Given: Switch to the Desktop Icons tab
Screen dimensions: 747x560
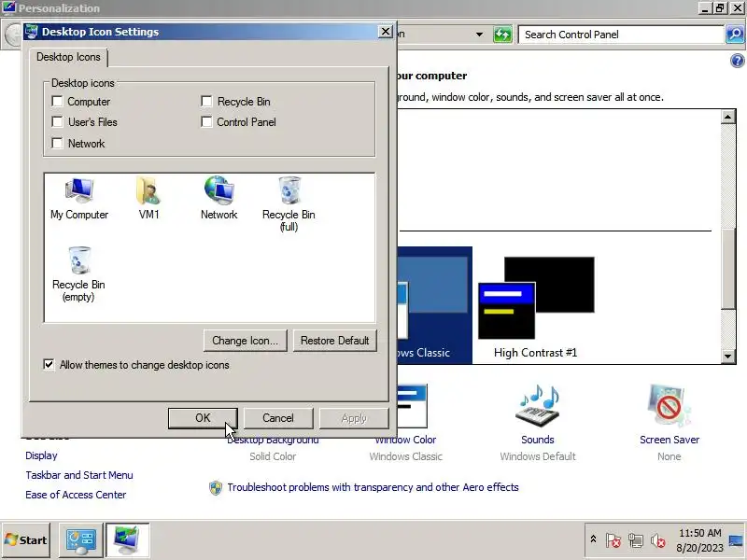Looking at the screenshot, I should [68, 57].
